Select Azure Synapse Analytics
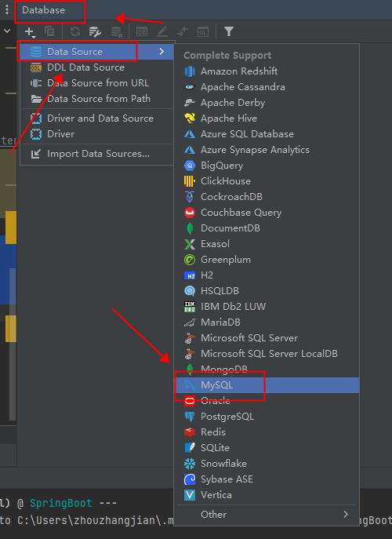The width and height of the screenshot is (392, 539). click(x=267, y=150)
